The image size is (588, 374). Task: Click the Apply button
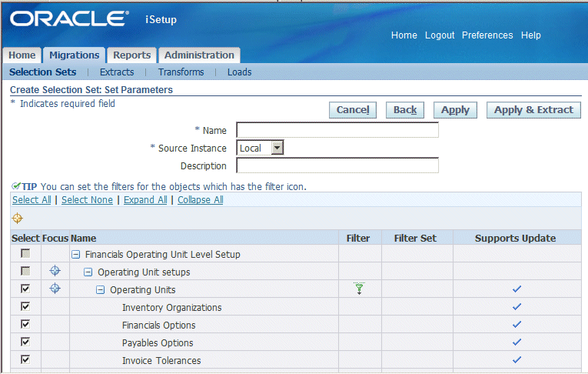tap(455, 110)
